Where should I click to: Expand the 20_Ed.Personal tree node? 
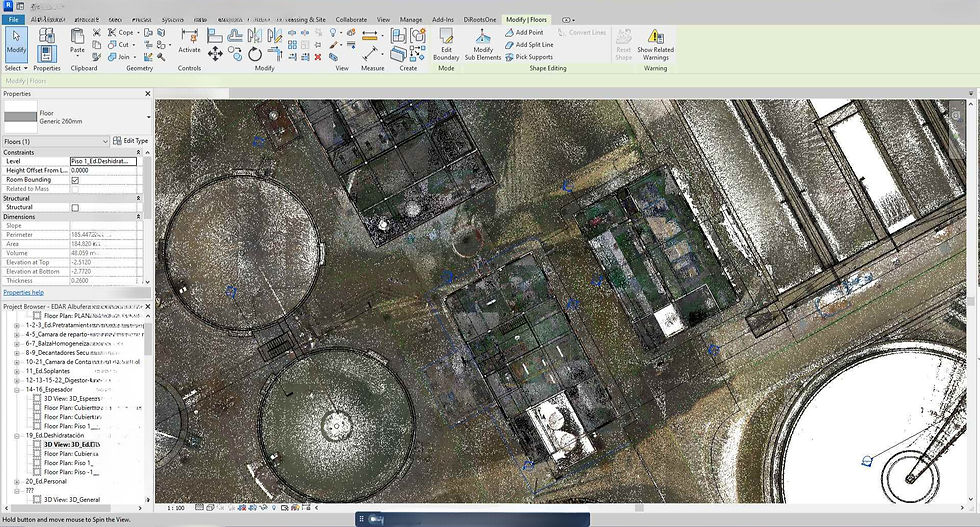pos(17,481)
